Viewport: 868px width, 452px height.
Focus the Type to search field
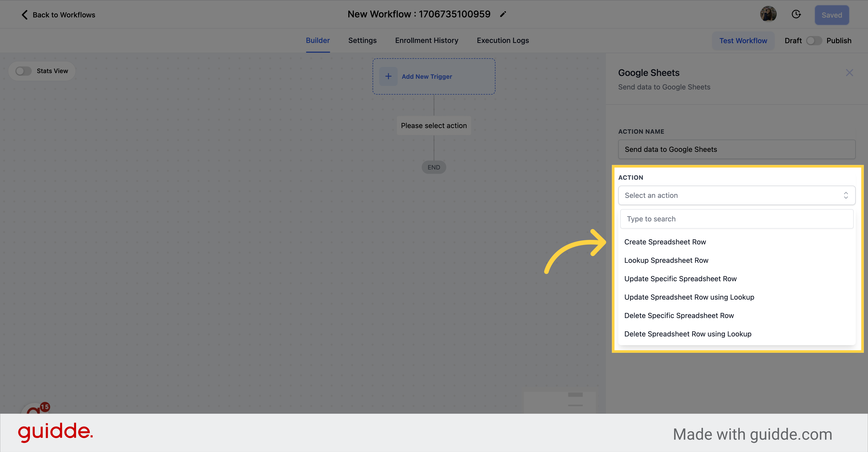click(736, 219)
